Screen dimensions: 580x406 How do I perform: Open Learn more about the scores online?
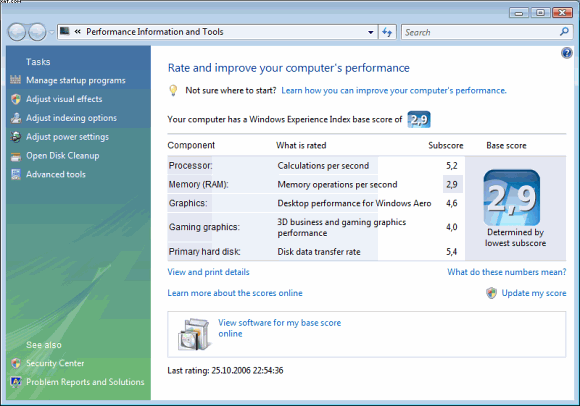click(x=235, y=293)
